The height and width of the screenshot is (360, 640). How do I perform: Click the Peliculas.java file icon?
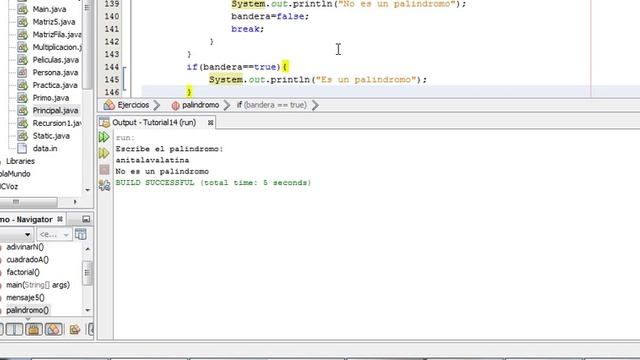[x=22, y=60]
